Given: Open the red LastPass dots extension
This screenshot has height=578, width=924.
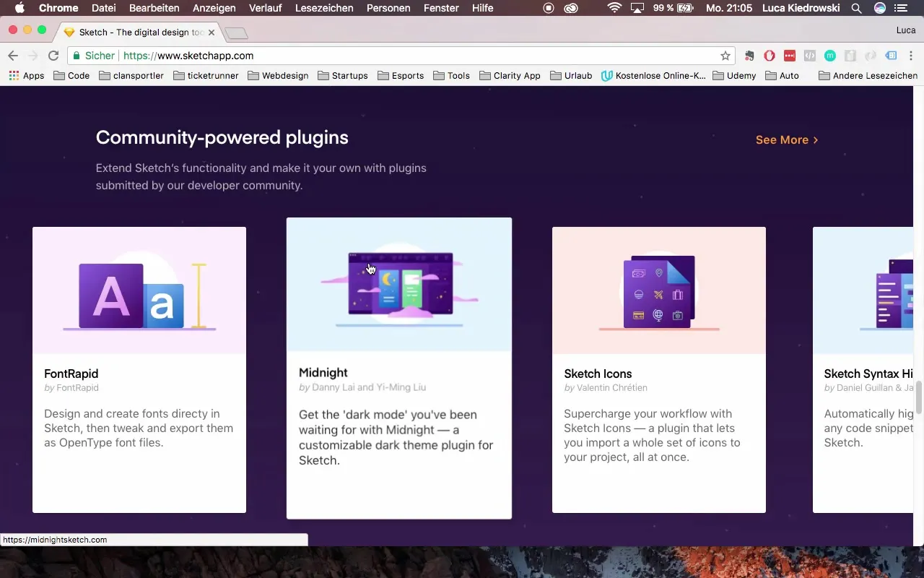Looking at the screenshot, I should 790,56.
